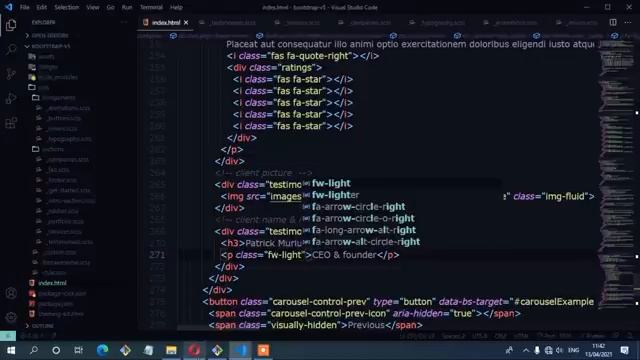640x360 pixels.
Task: Open Cortana from the taskbar
Action: point(56,350)
